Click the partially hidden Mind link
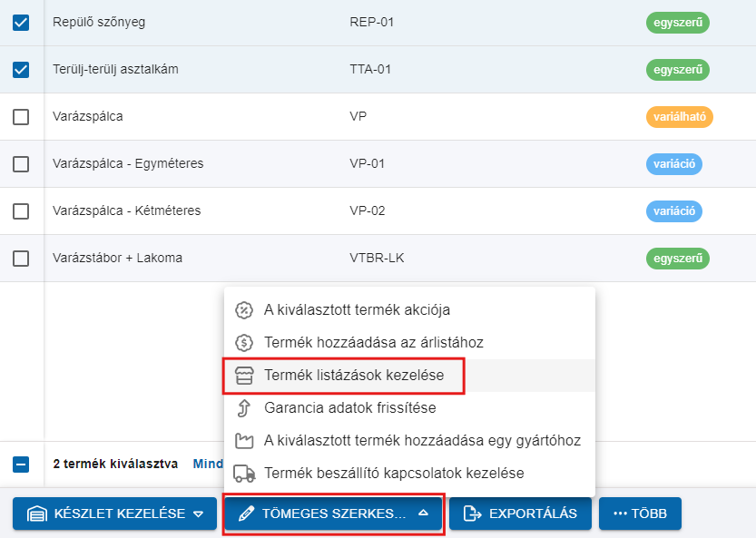The width and height of the screenshot is (756, 538). click(208, 464)
